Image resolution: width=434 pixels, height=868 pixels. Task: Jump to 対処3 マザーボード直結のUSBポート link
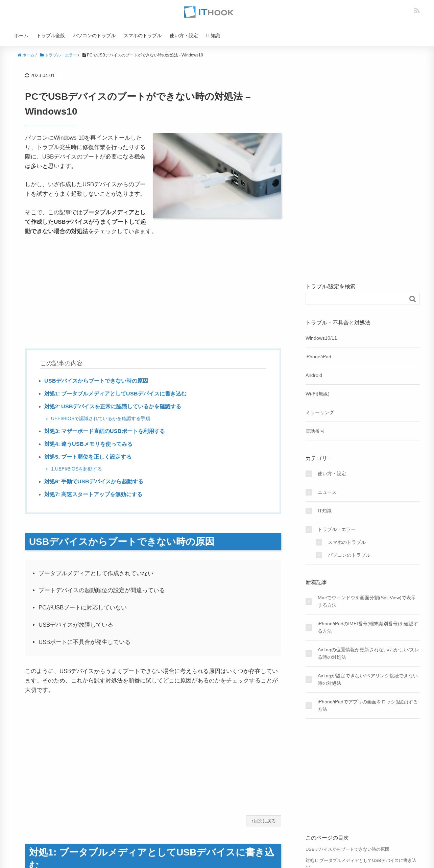pos(104,431)
